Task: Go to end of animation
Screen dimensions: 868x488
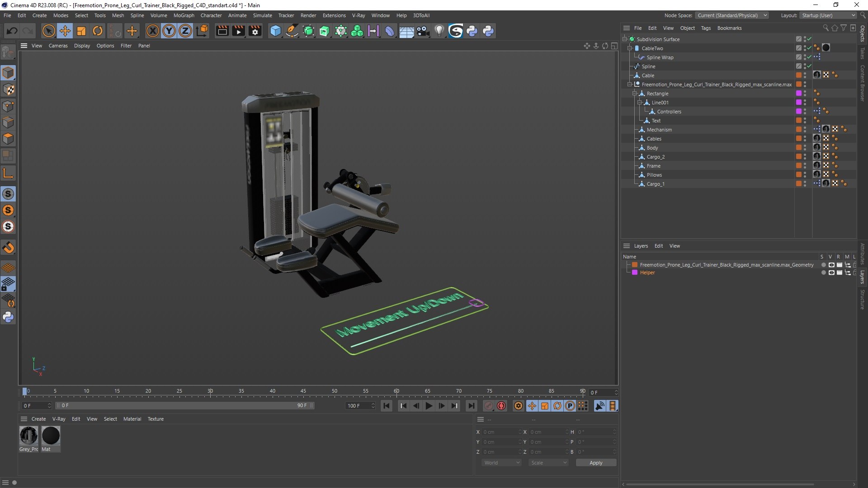Action: [x=471, y=406]
